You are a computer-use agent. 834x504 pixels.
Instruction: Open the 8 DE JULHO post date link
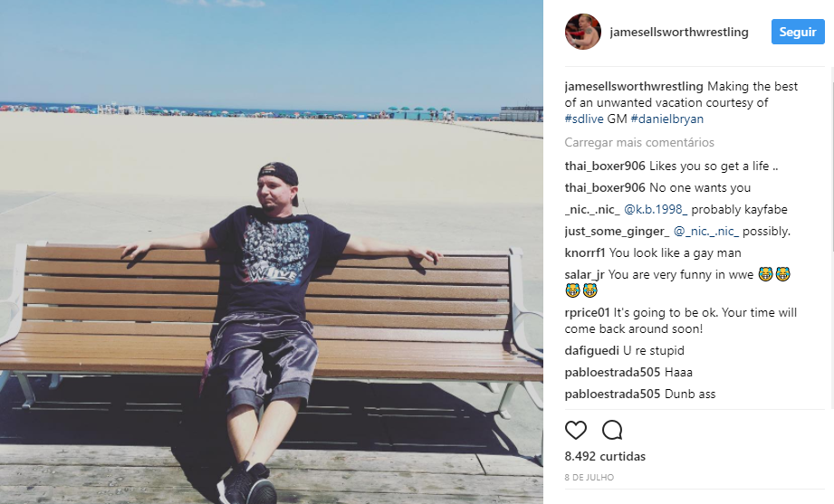(x=590, y=478)
